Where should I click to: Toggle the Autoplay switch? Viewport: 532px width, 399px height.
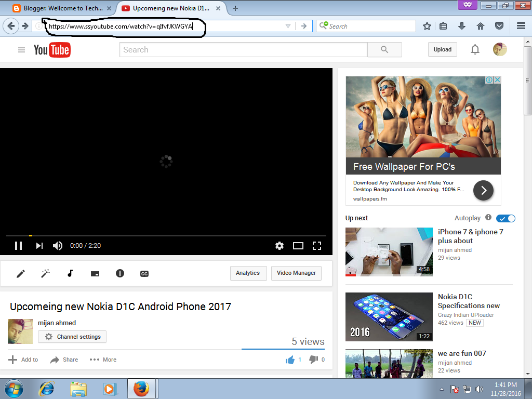(506, 219)
